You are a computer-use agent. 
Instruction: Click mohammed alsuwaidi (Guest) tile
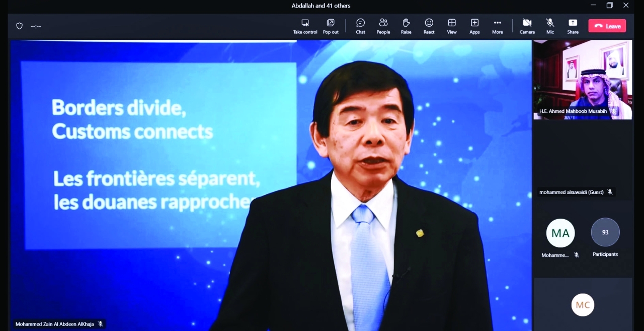coord(583,161)
